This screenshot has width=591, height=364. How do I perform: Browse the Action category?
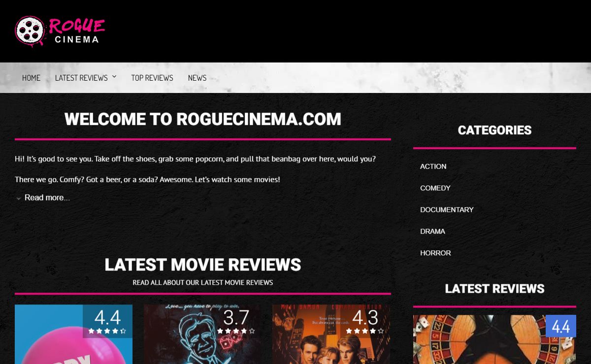point(433,167)
